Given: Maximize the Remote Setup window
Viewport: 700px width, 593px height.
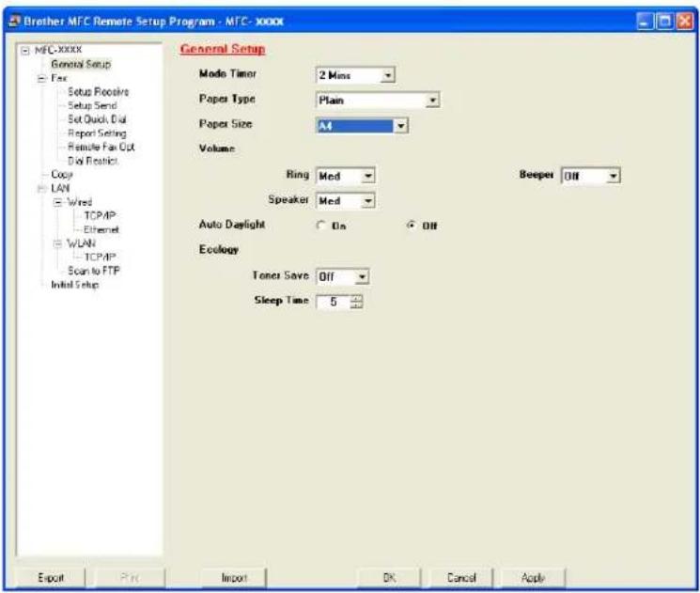Looking at the screenshot, I should tap(664, 22).
